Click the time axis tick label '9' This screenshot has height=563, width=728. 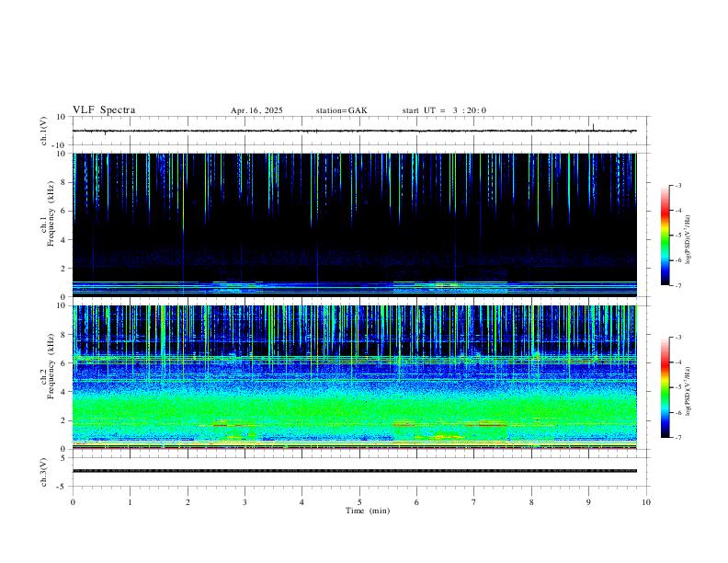[x=588, y=502]
